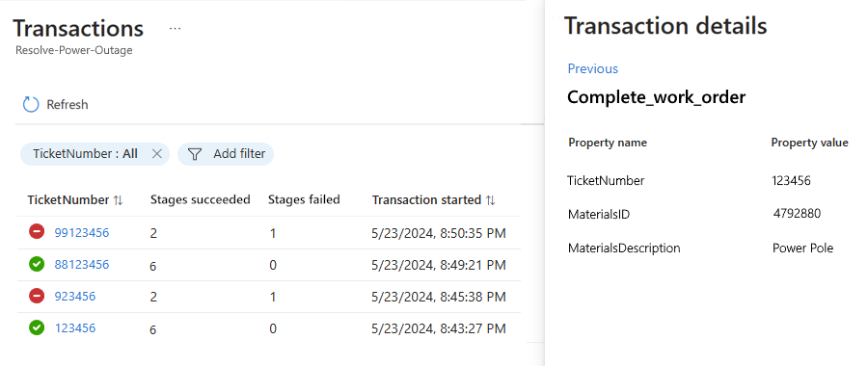This screenshot has width=868, height=366.
Task: Open ticket 923456 link
Action: (74, 297)
